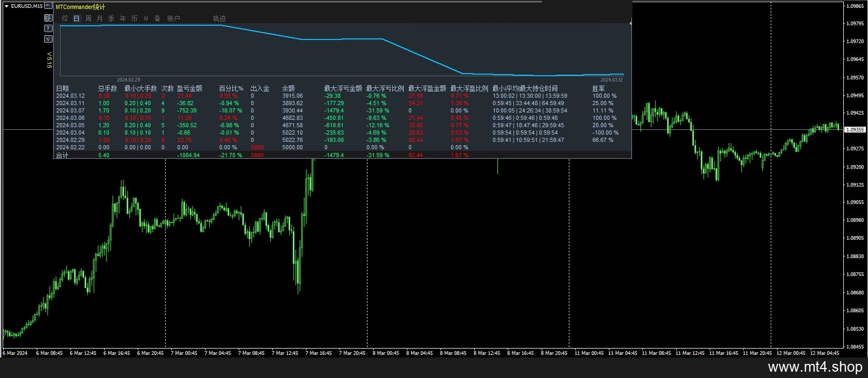868x378 pixels.
Task: Click the 11 Mar 00:45 time axis label
Action: coord(589,353)
